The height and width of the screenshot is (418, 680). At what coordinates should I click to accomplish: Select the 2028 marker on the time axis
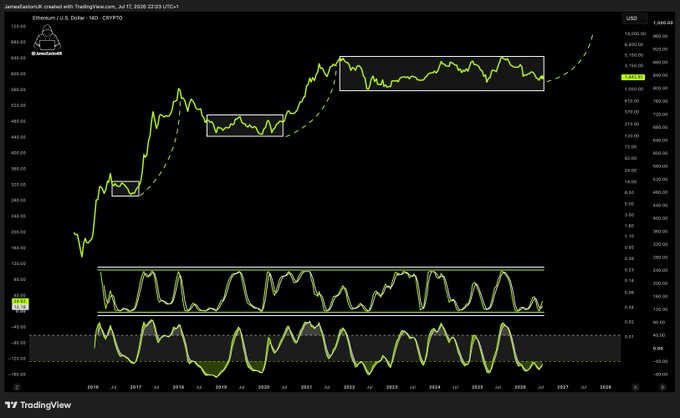pos(605,387)
